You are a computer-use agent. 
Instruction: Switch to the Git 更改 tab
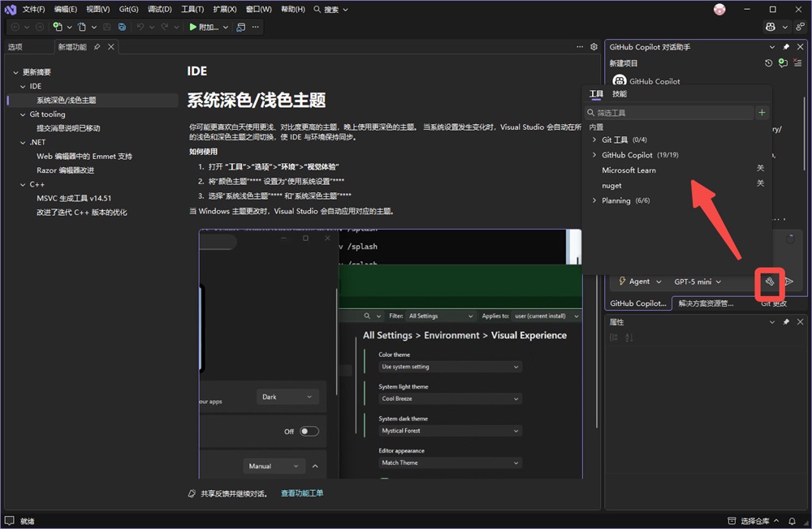point(774,303)
